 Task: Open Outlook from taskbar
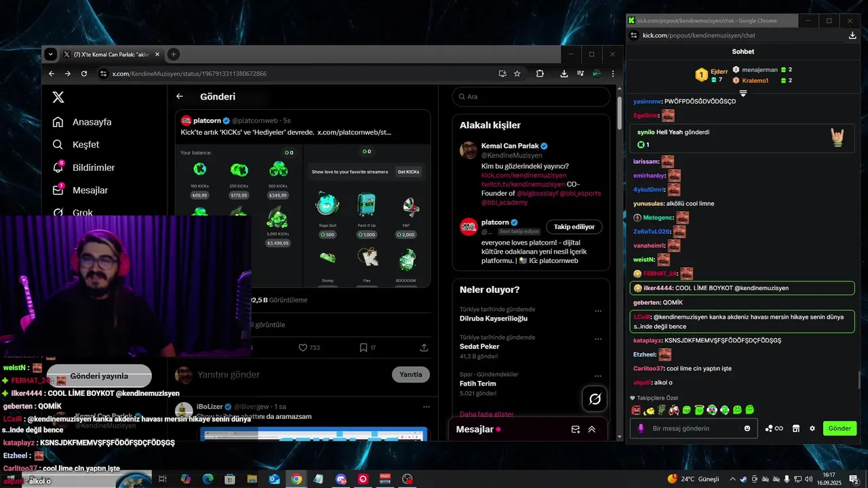pos(274,479)
